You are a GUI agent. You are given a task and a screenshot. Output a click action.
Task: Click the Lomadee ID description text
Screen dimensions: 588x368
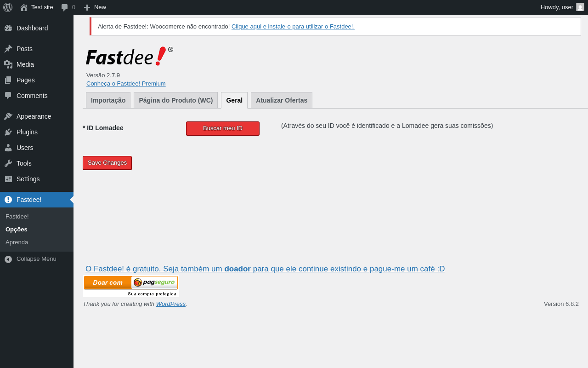coord(387,126)
